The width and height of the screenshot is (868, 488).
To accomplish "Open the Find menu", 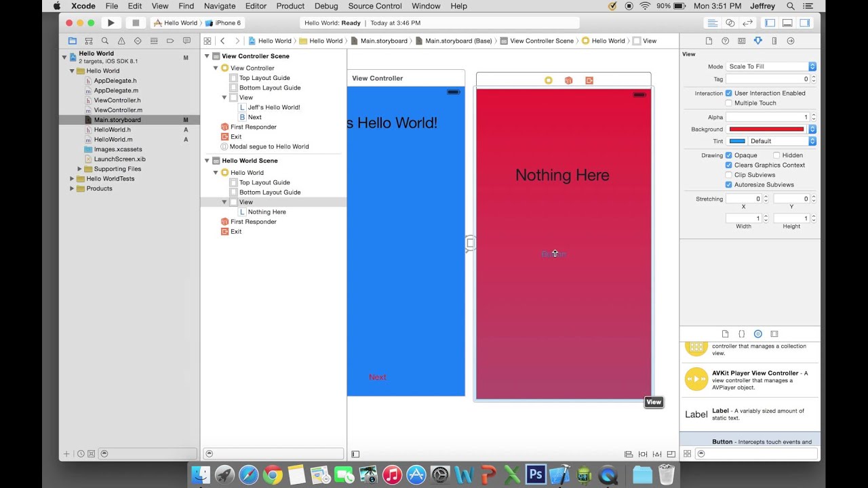I will pos(186,6).
